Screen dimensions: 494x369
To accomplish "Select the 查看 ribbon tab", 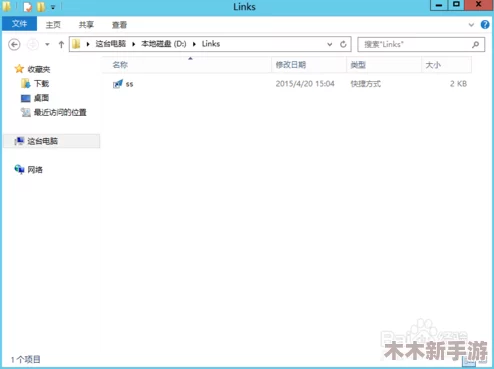I will pos(119,25).
